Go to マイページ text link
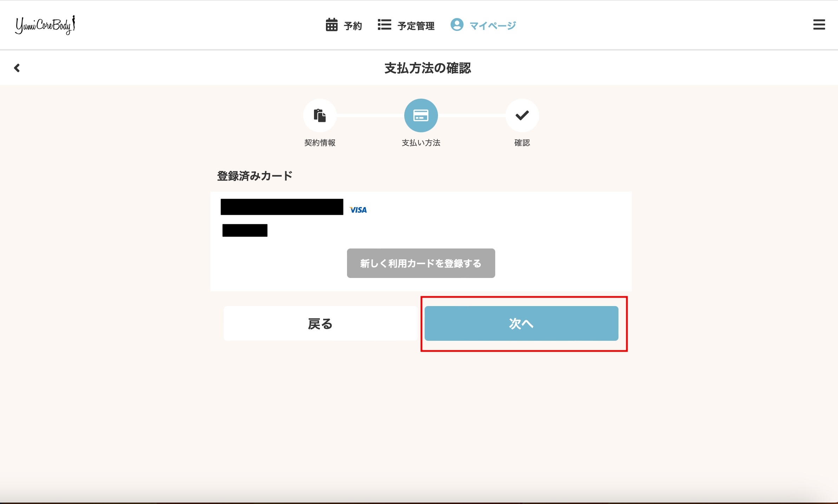 [492, 26]
